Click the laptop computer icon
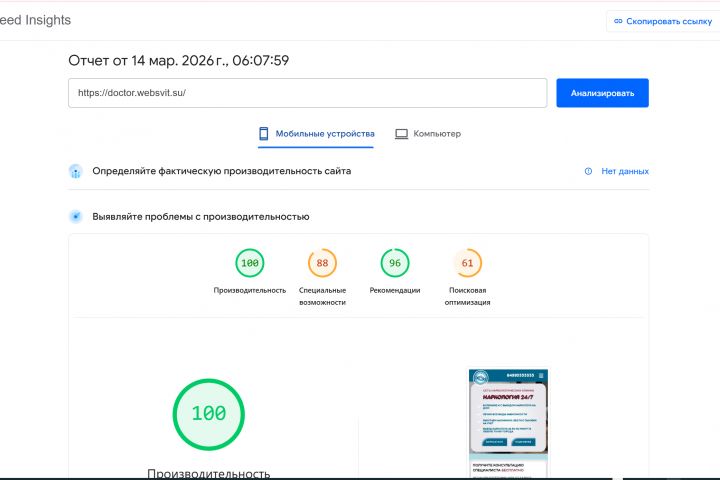This screenshot has width=720, height=480. [401, 134]
